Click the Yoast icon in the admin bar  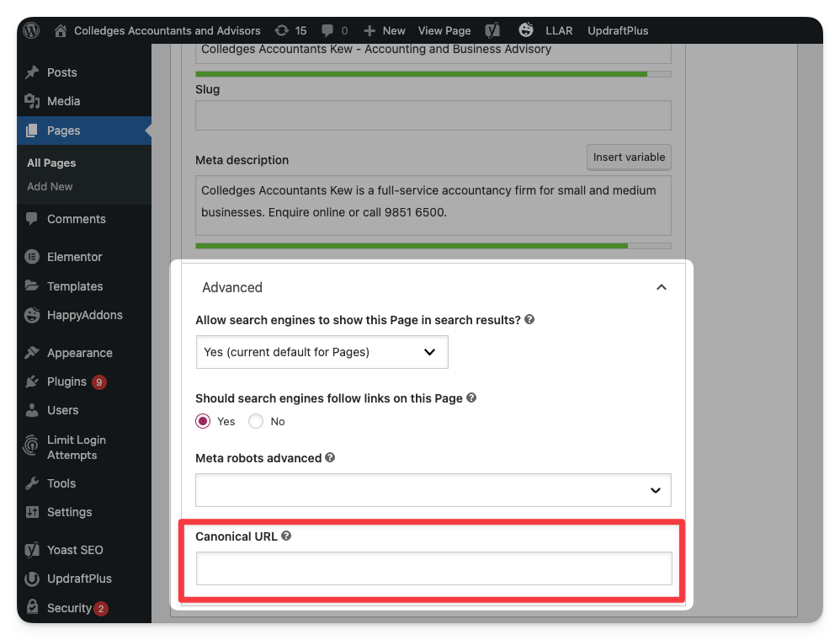point(492,30)
